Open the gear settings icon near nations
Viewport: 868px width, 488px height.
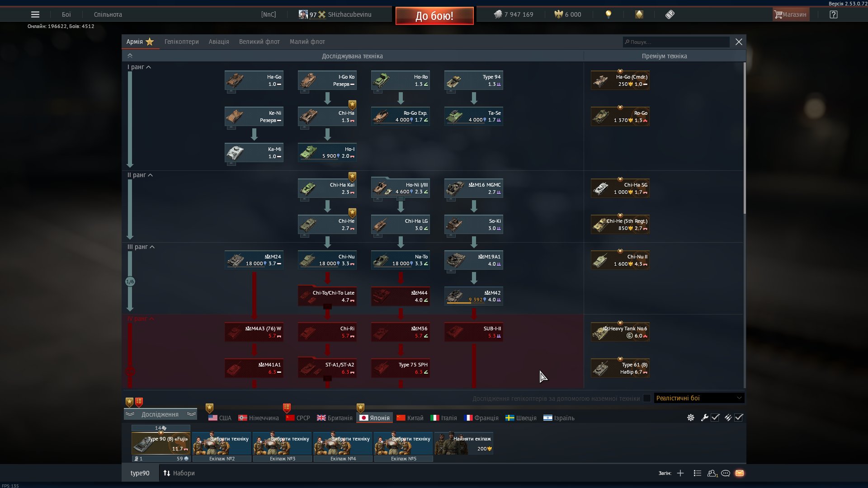691,418
